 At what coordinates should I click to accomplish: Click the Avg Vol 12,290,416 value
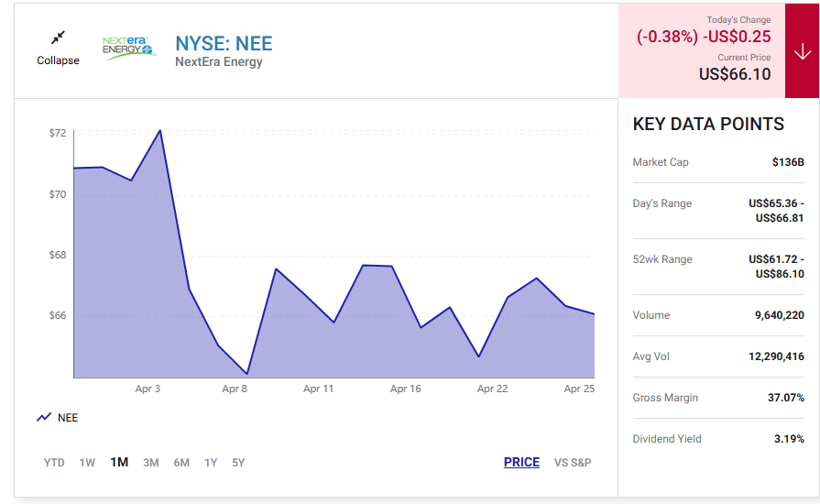(x=776, y=356)
